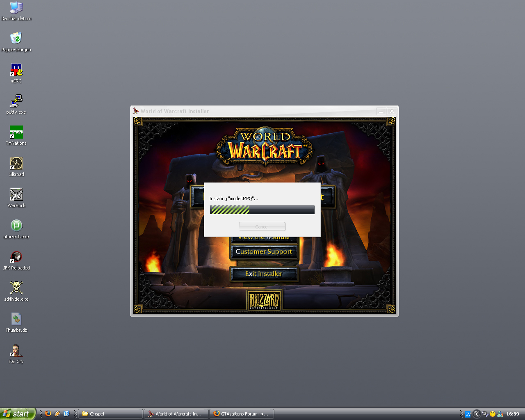The image size is (525, 420).
Task: Click the yellow ghost tray icon
Action: click(492, 414)
